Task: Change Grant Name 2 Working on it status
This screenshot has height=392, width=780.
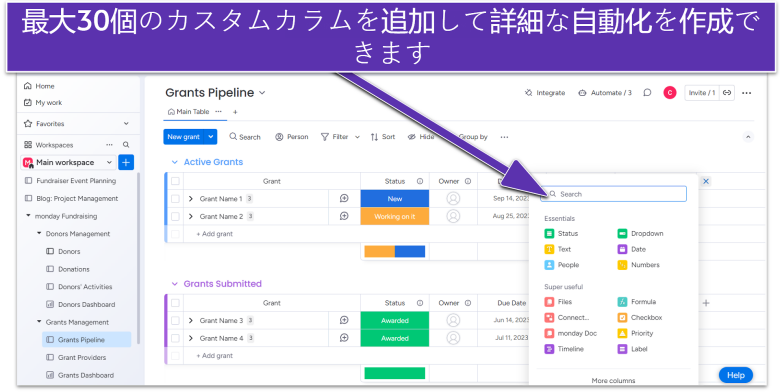Action: [x=395, y=216]
